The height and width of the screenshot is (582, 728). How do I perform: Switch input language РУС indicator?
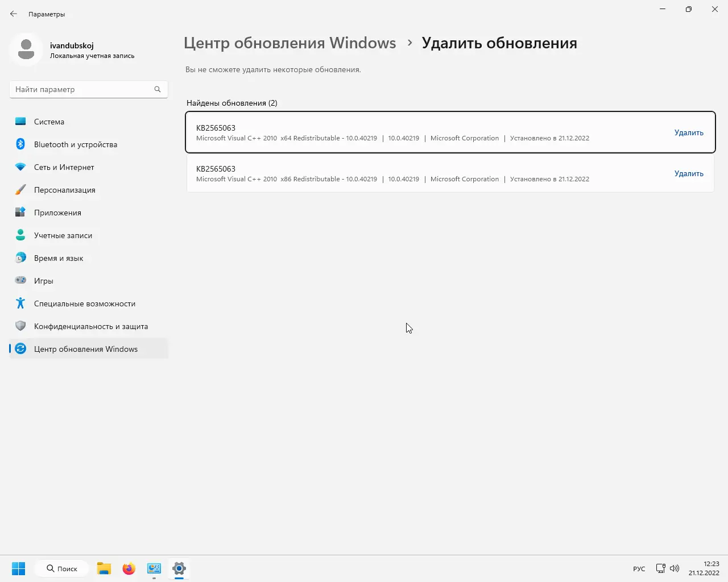pos(639,569)
